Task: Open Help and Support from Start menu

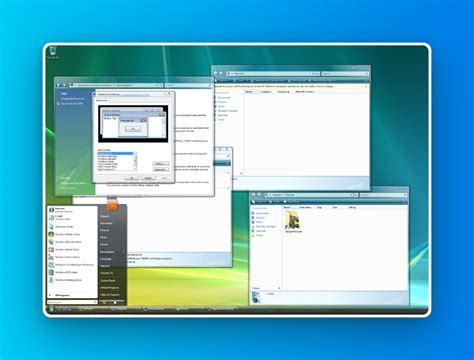Action: click(x=110, y=295)
